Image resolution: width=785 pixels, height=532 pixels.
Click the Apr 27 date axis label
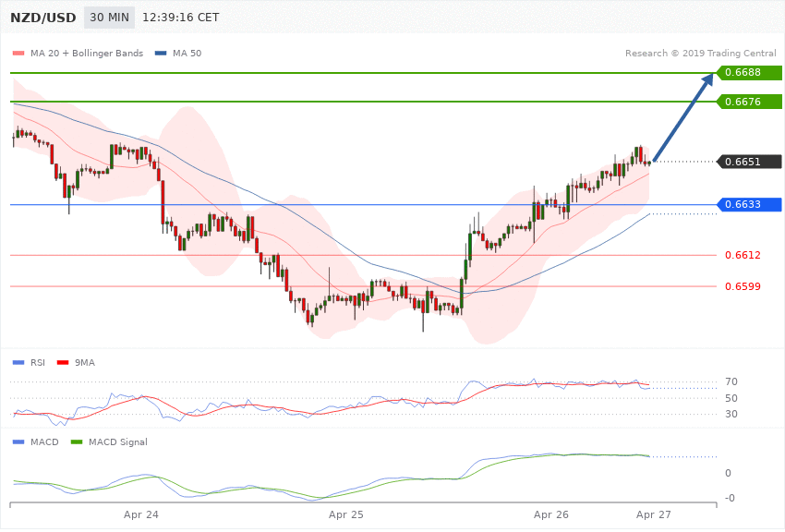[x=653, y=514]
